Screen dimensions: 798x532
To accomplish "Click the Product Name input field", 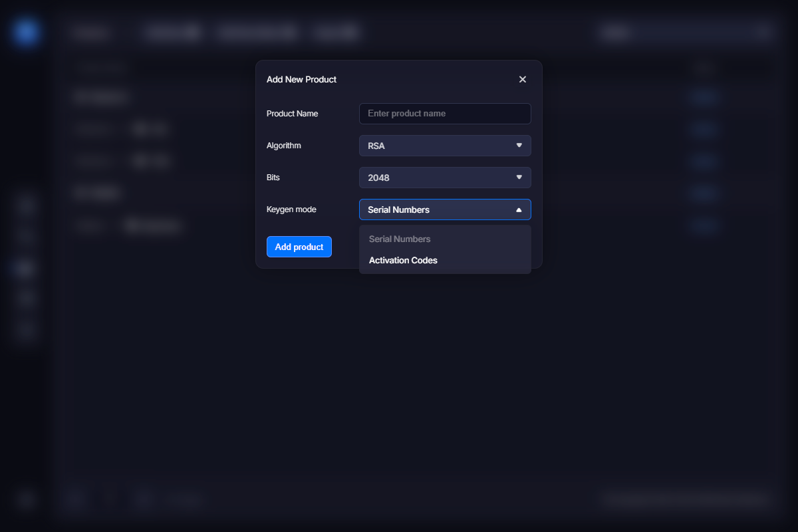I will pyautogui.click(x=445, y=114).
